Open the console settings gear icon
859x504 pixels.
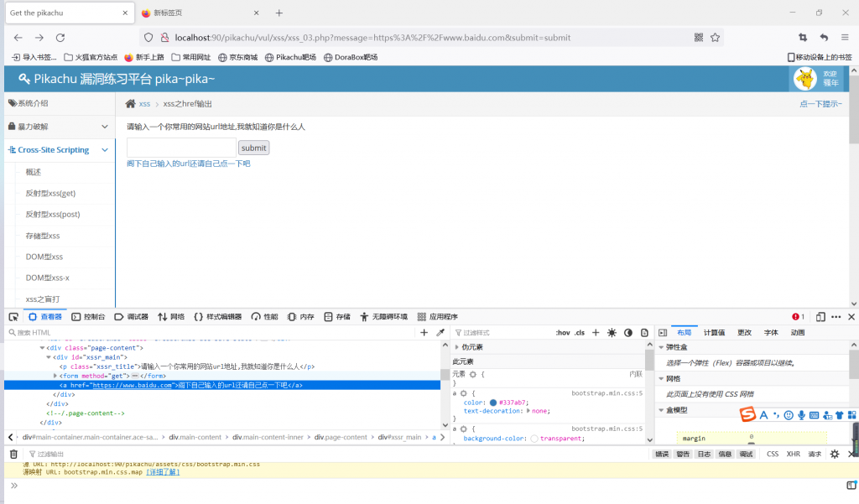834,454
